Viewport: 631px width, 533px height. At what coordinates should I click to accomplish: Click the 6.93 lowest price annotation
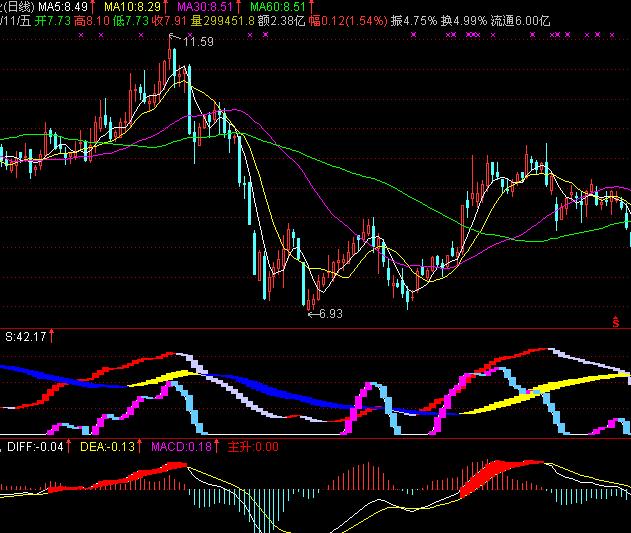pyautogui.click(x=330, y=314)
